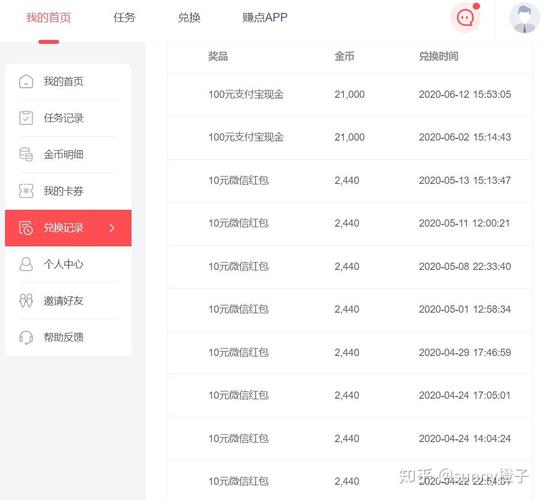This screenshot has height=500, width=543.
Task: Select 10元微信红包 row dated 2020-05-13
Action: (350, 180)
